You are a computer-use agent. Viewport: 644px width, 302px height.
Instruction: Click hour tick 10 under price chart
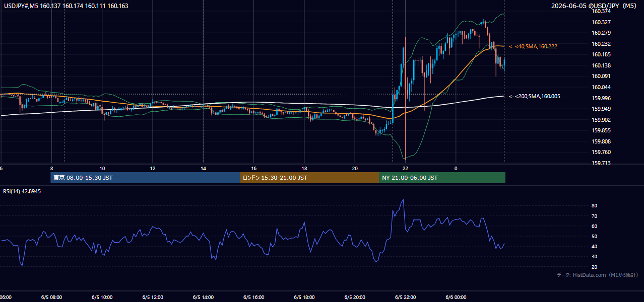point(102,168)
